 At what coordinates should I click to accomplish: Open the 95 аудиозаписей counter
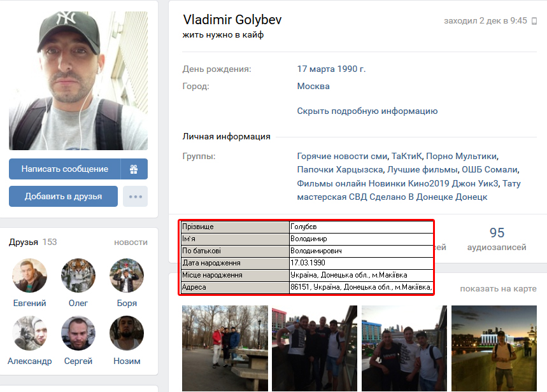coord(497,239)
